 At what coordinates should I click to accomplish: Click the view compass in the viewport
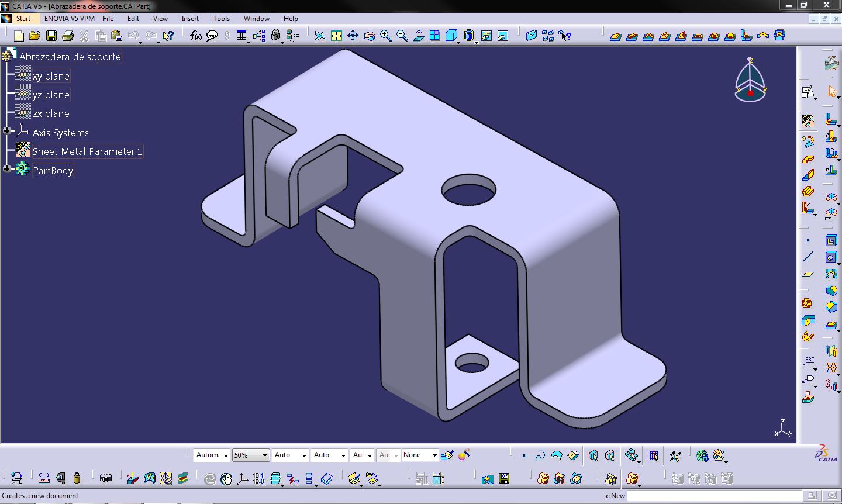[x=750, y=80]
